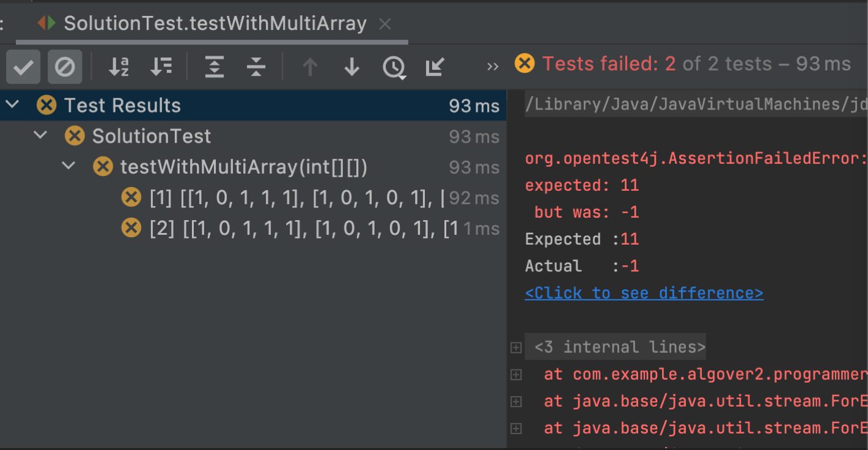Click the failed icon next to testWithMultiArray
868x450 pixels.
pyautogui.click(x=103, y=166)
